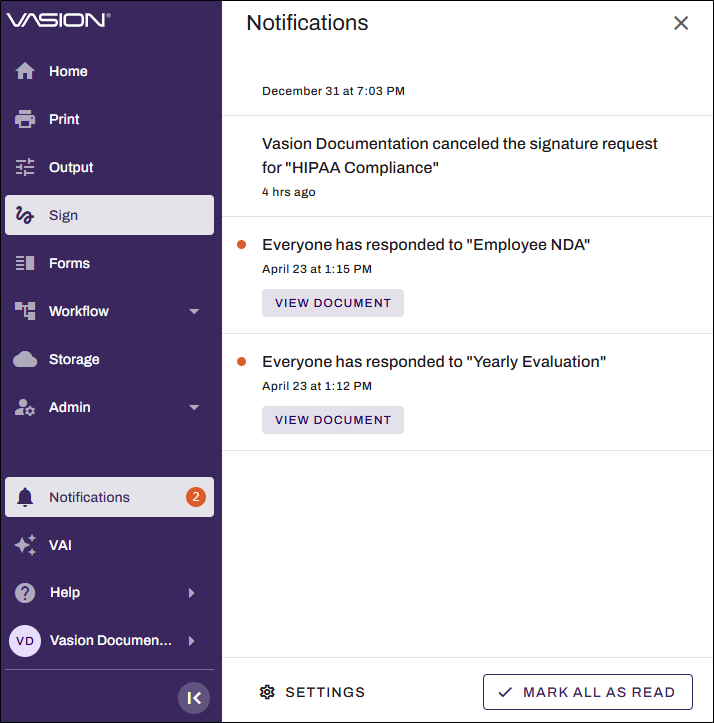Image resolution: width=714 pixels, height=723 pixels.
Task: Open the Storage menu item
Action: pos(109,359)
